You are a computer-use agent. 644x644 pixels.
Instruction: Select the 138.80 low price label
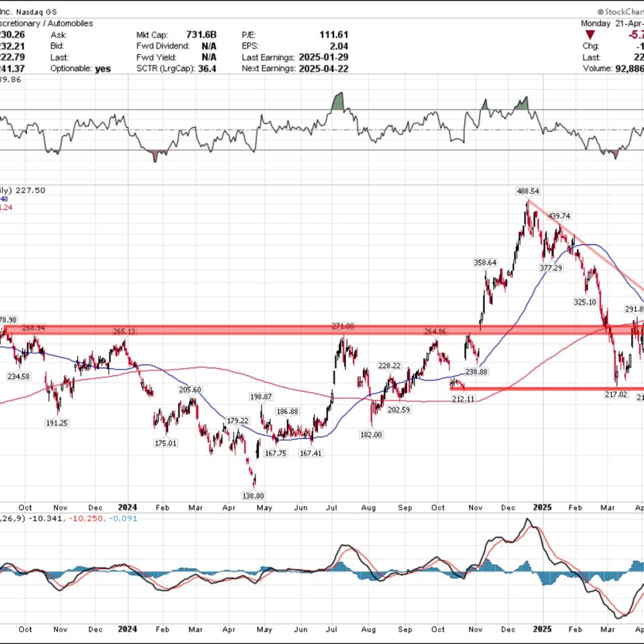click(x=254, y=495)
